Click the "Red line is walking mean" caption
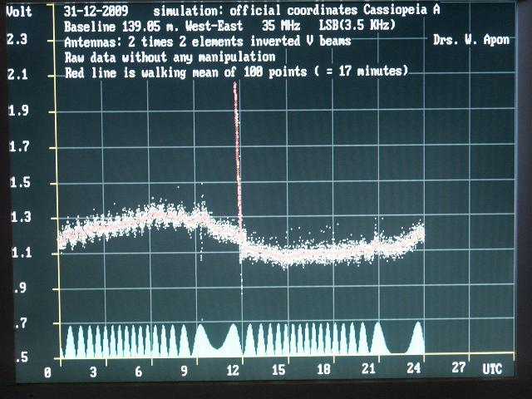This screenshot has height=399, width=532. tap(142, 73)
